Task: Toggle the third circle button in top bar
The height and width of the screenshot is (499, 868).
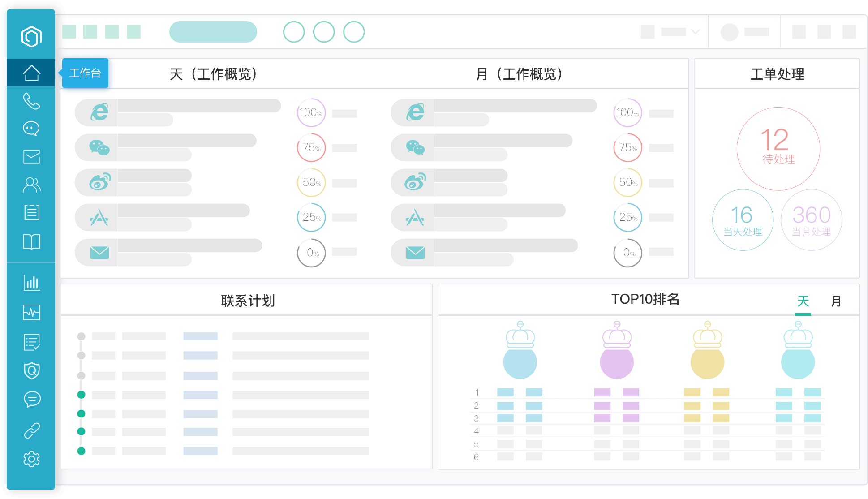Action: click(x=354, y=32)
